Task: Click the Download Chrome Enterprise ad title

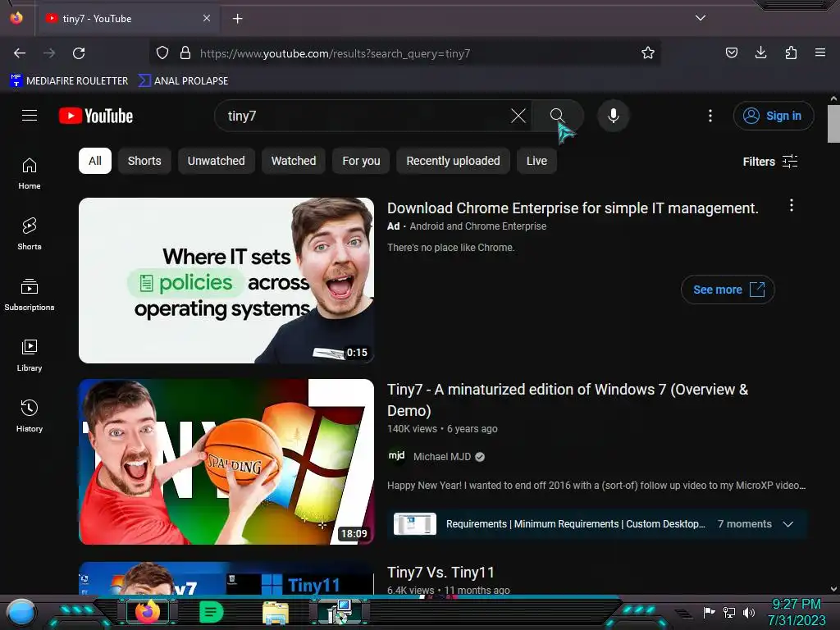Action: (573, 208)
